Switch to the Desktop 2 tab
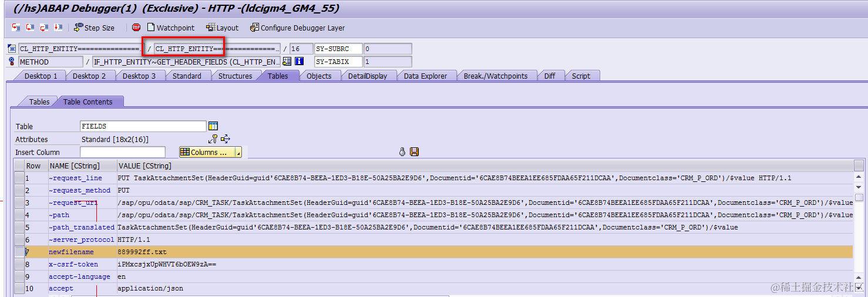 pyautogui.click(x=89, y=76)
